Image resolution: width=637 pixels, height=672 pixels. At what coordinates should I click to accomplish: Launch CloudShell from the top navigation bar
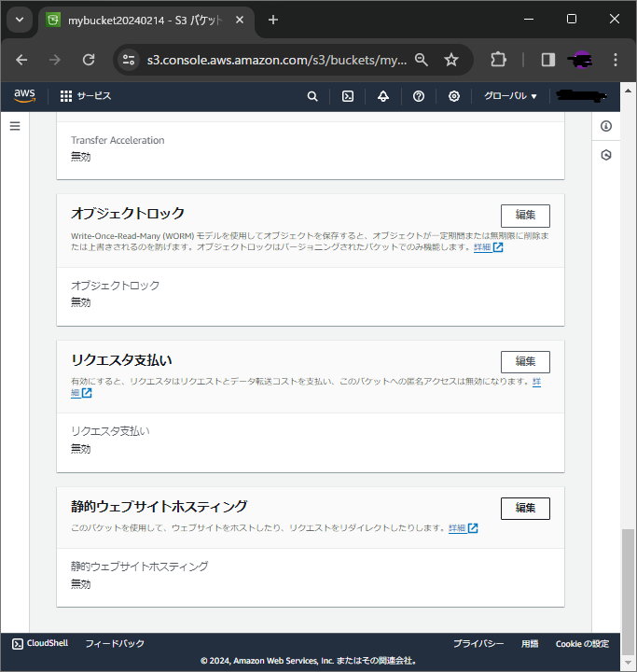348,96
